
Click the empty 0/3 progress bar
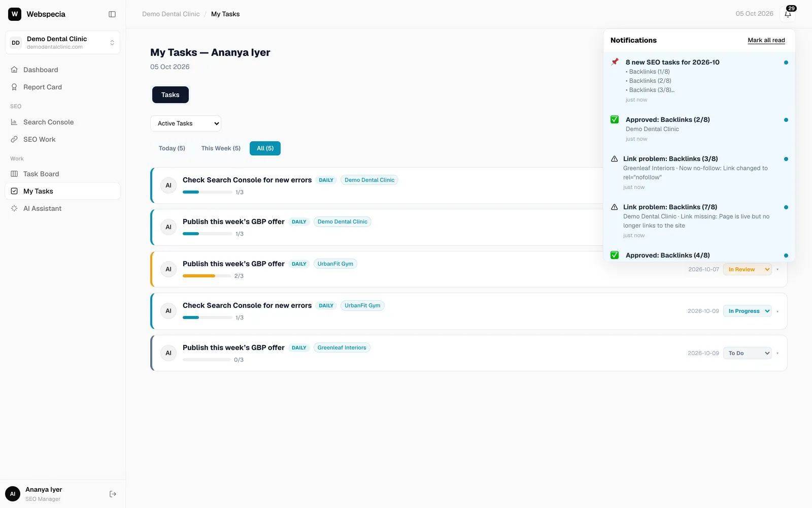pos(207,360)
